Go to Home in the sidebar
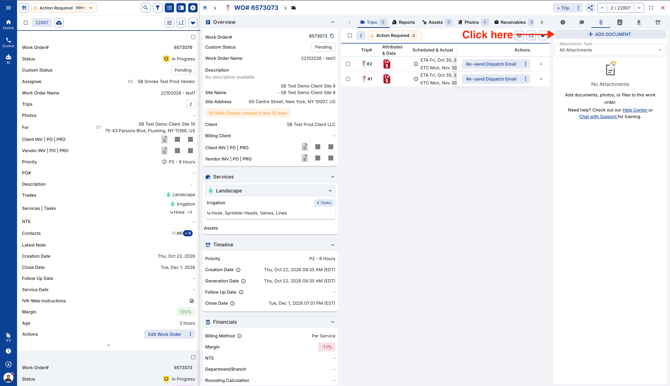The height and width of the screenshot is (386, 670). pyautogui.click(x=8, y=24)
